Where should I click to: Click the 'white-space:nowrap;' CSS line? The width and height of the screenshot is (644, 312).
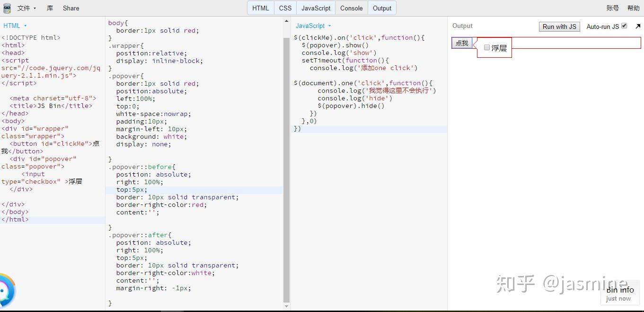pyautogui.click(x=153, y=114)
